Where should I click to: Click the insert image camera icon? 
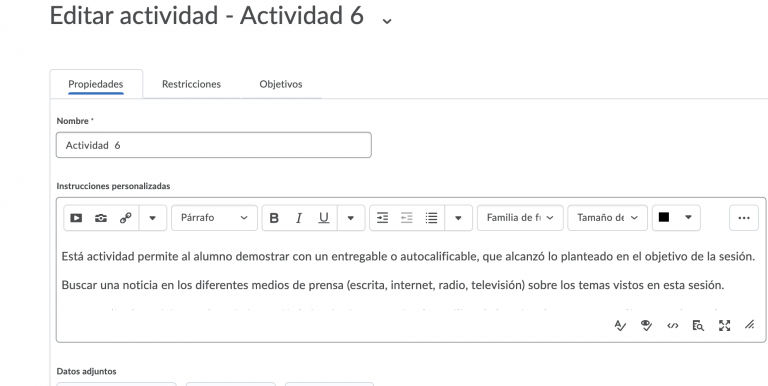(101, 218)
